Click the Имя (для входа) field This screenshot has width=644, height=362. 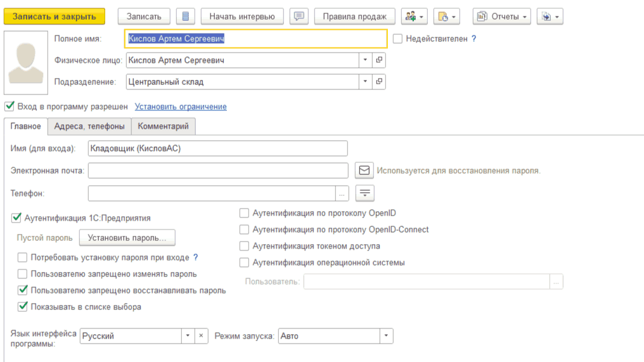[x=217, y=148]
